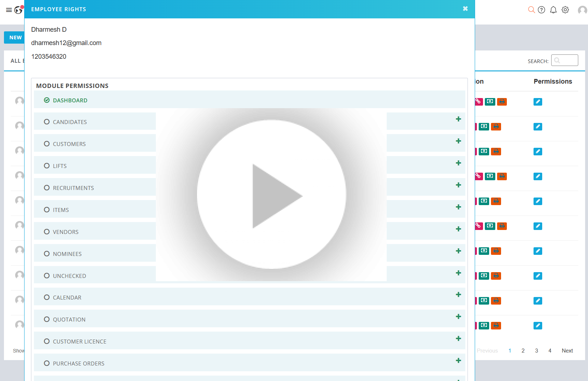Expand the Nominees row plus icon
588x381 pixels.
(458, 251)
